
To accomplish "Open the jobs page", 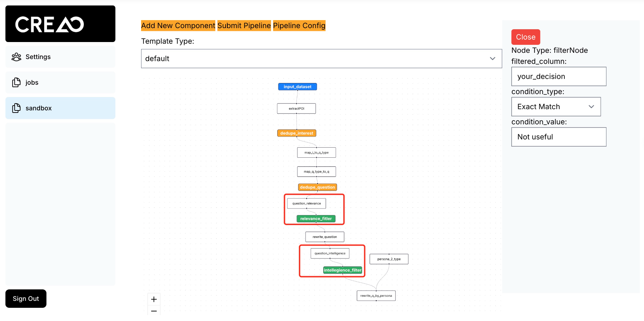I will pos(60,82).
